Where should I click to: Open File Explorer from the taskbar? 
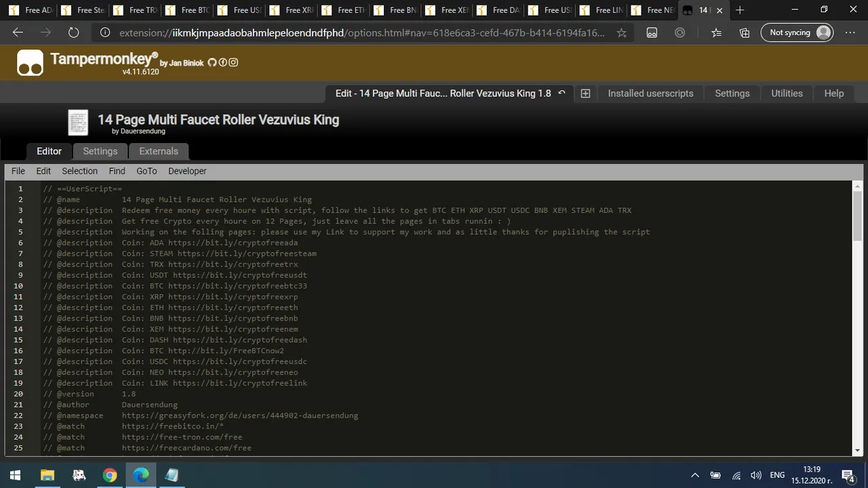point(47,475)
